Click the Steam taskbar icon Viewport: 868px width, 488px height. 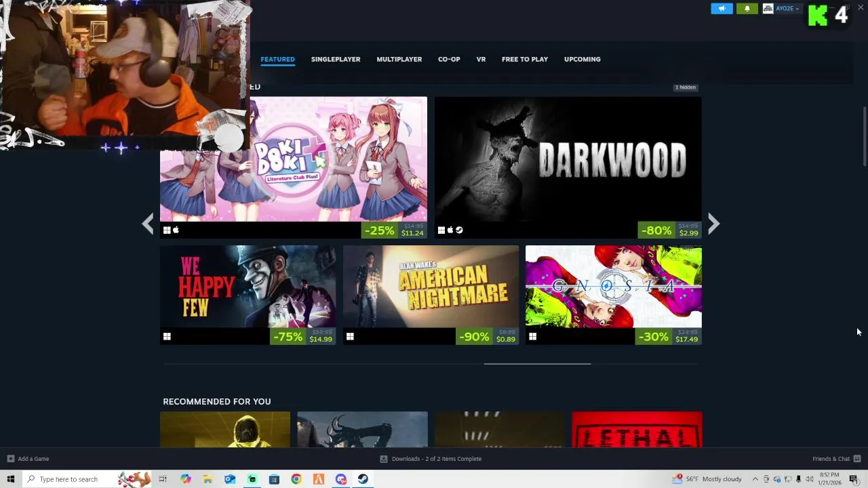pyautogui.click(x=363, y=479)
